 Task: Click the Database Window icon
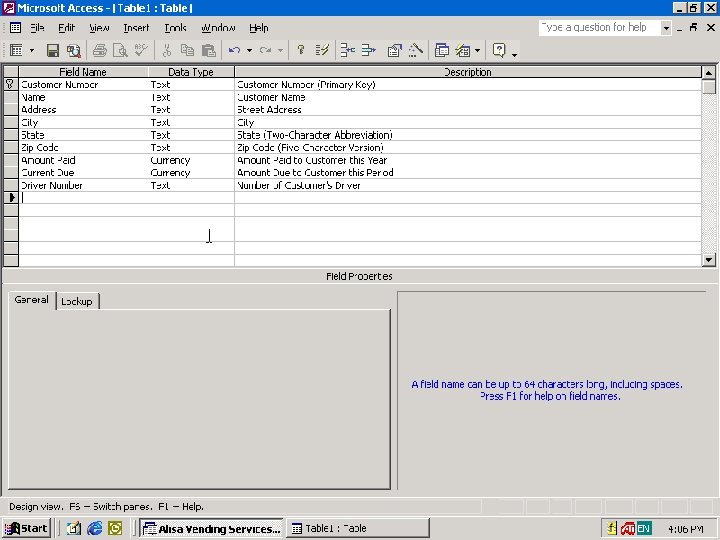(x=442, y=50)
